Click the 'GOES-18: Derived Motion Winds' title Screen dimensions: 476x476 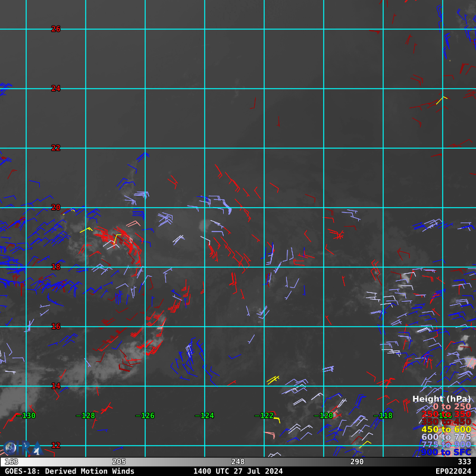[70, 471]
